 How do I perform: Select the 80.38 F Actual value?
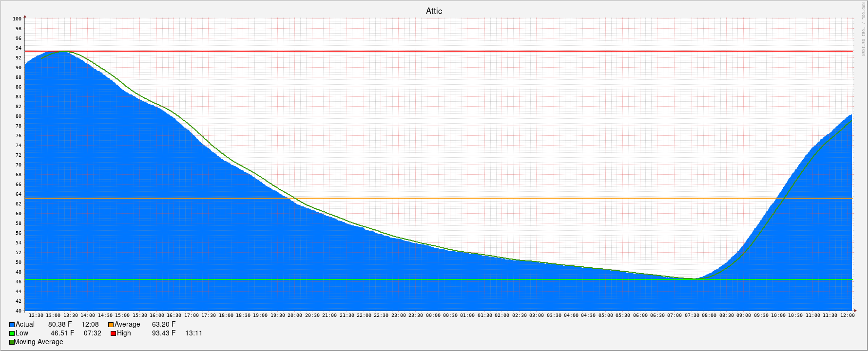(60, 325)
